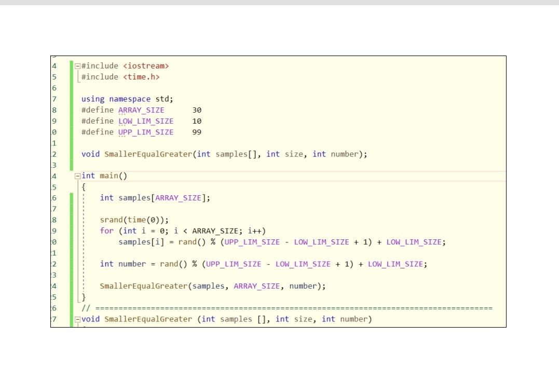Click the srand(time(0)); statement

point(134,220)
